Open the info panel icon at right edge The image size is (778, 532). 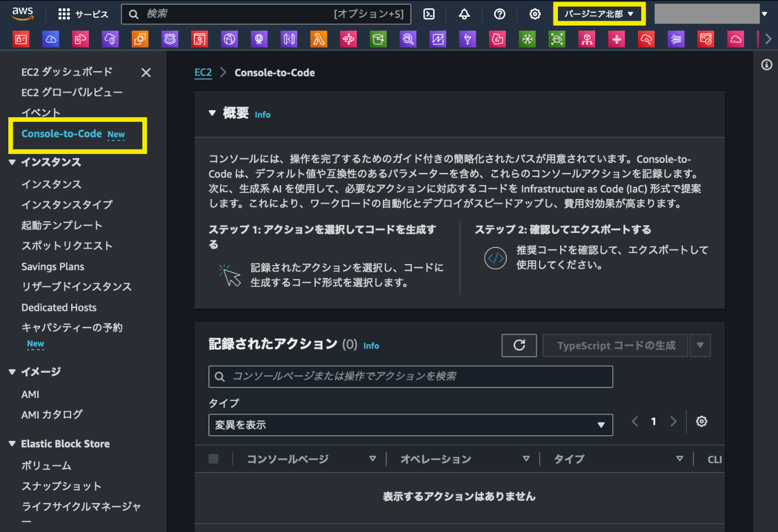click(x=767, y=65)
